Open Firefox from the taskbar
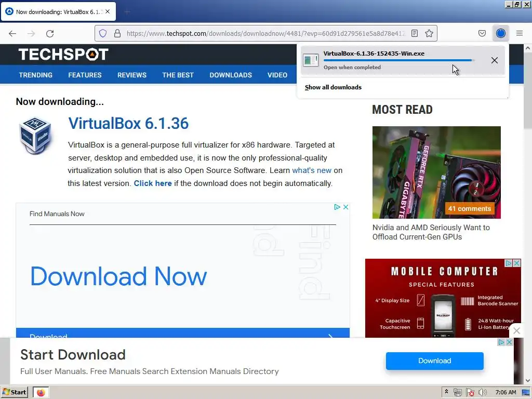 [x=41, y=393]
